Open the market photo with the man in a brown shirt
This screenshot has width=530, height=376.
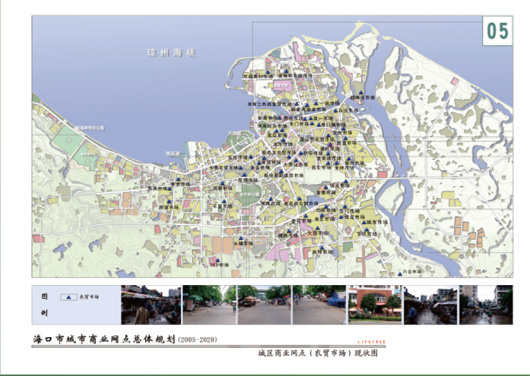(x=151, y=305)
